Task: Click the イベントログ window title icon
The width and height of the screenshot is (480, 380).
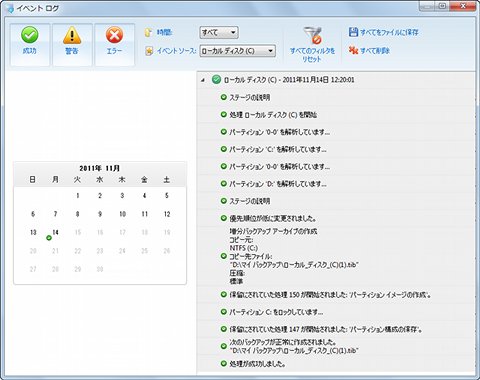Action: point(10,8)
